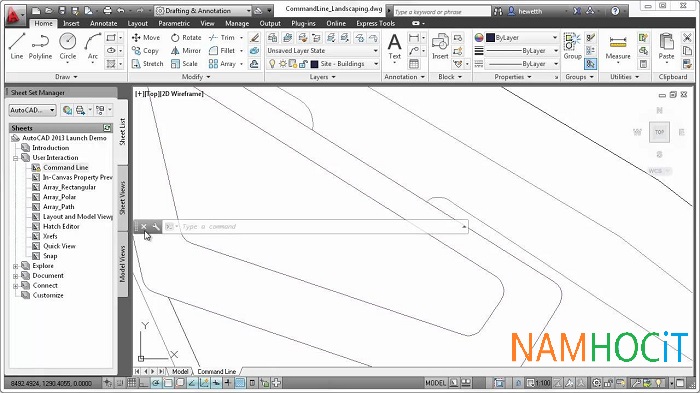Click the Group objects tool

[572, 46]
